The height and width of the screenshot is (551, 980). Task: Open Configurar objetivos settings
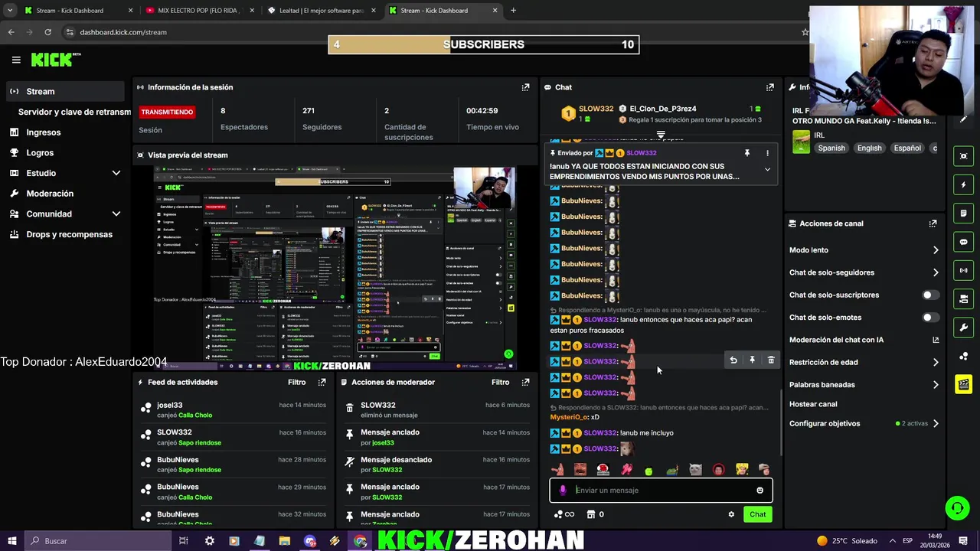(864, 423)
